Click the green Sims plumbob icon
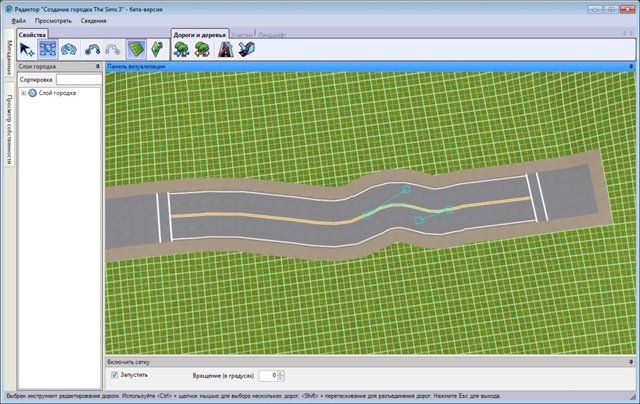The width and height of the screenshot is (640, 404). coord(157,48)
